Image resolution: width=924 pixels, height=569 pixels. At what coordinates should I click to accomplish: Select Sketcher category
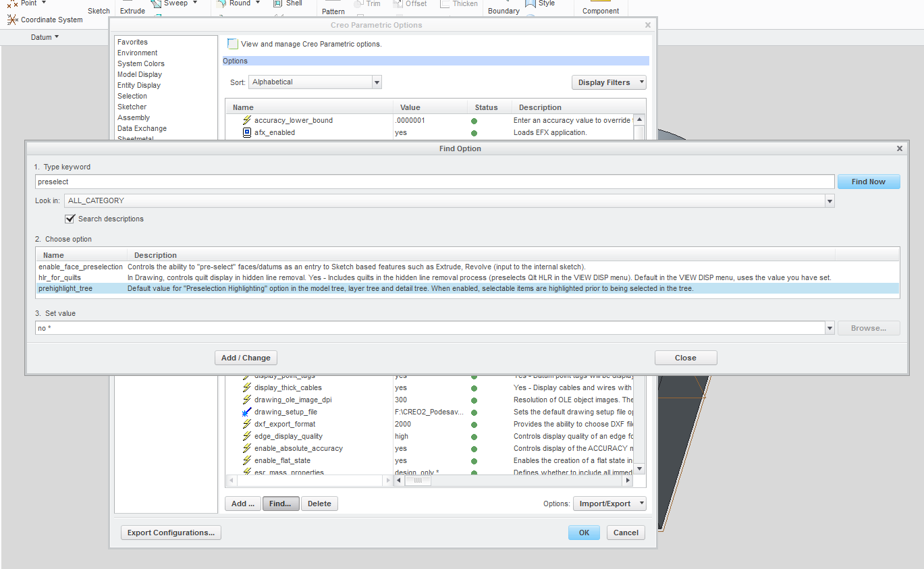132,107
